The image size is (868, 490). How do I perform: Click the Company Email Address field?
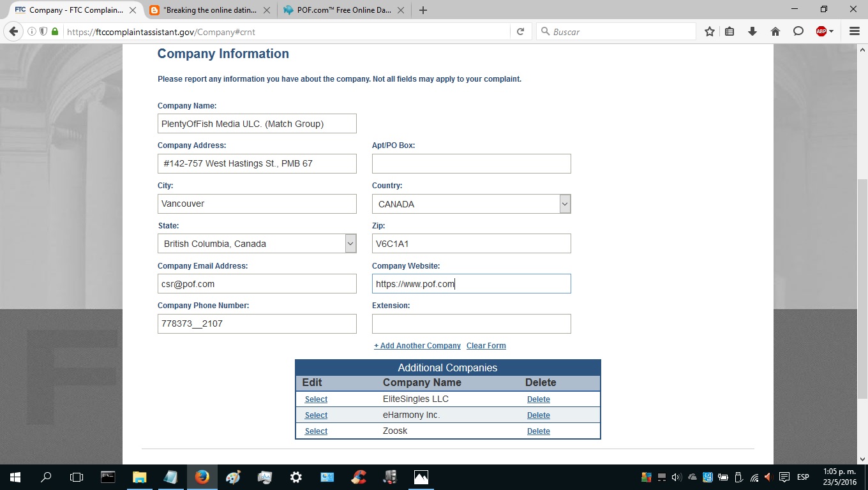pyautogui.click(x=257, y=284)
